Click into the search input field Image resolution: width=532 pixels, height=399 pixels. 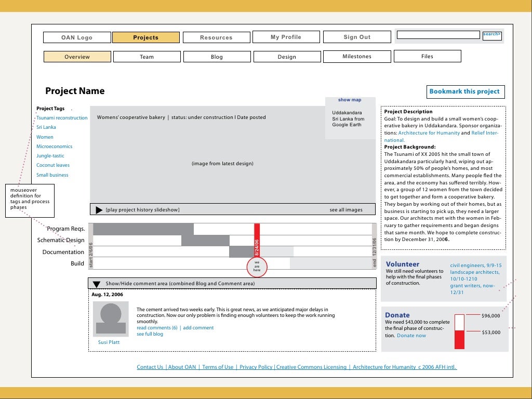[438, 35]
